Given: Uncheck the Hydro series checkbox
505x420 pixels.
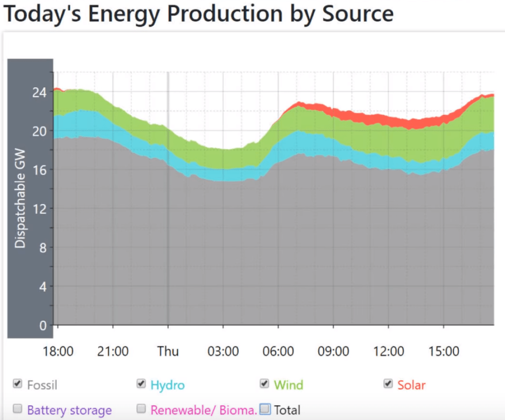Looking at the screenshot, I should coord(141,384).
